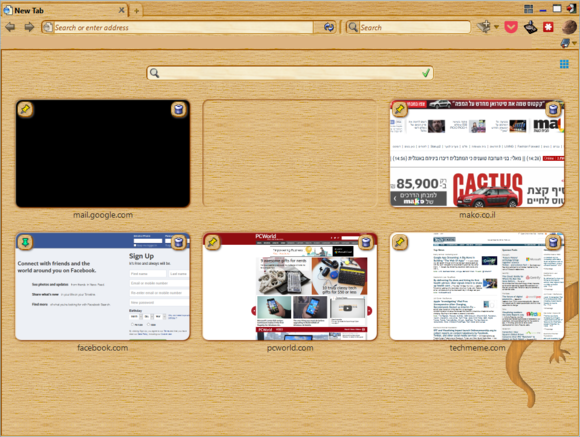Screen dimensions: 580x437
Task: Close the New Tab tab
Action: pyautogui.click(x=121, y=10)
